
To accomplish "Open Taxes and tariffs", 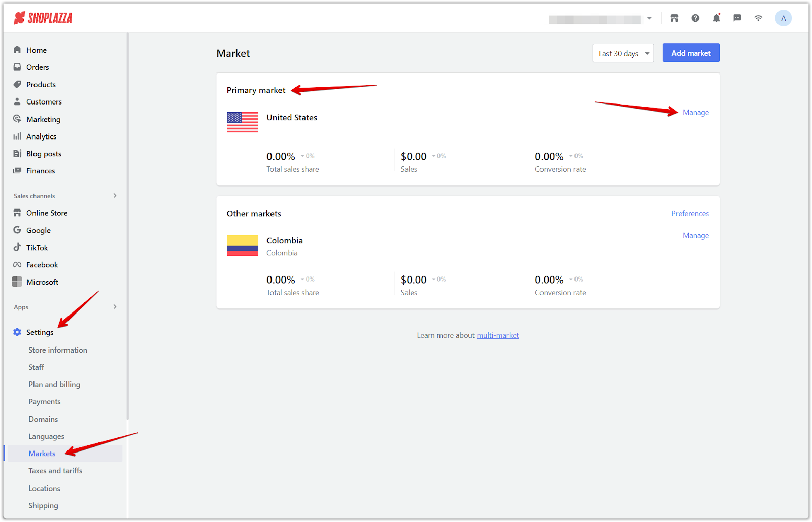I will [x=55, y=471].
